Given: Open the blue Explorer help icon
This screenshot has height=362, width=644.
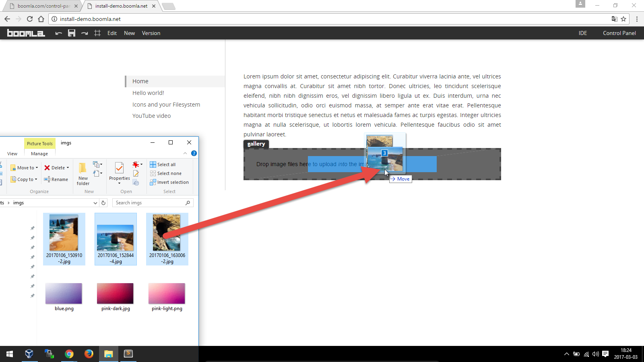Looking at the screenshot, I should tap(194, 153).
